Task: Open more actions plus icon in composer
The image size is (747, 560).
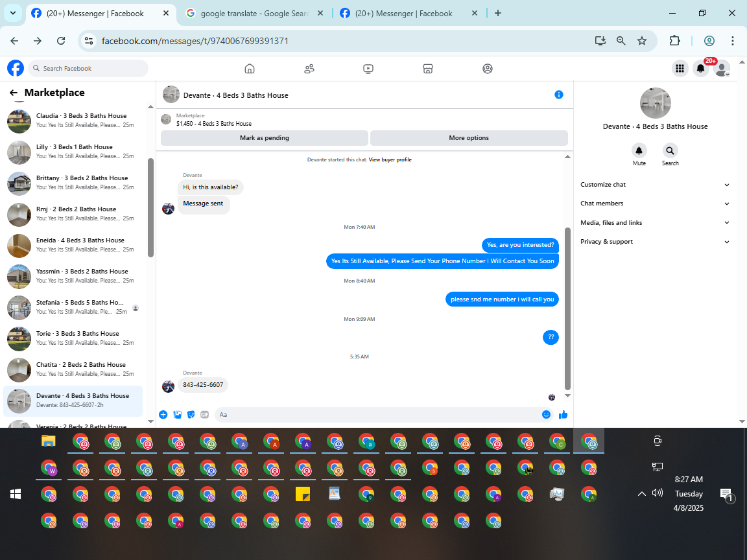Action: [x=163, y=415]
